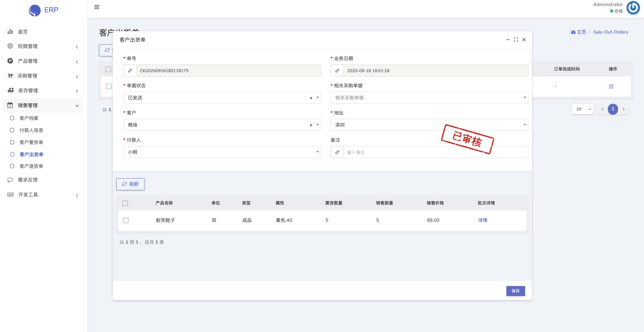Click the 业务日期 field 2020-09-16 18:01:18
Image resolution: width=644 pixels, height=332 pixels.
[x=436, y=71]
